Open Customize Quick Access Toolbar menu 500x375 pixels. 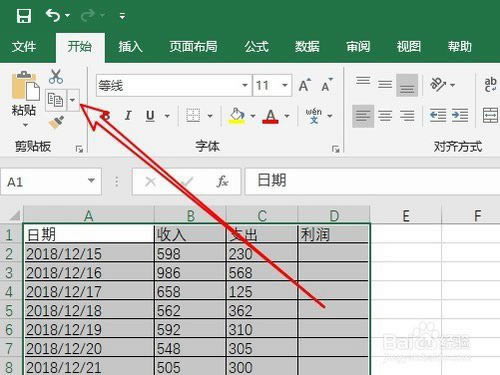(122, 16)
